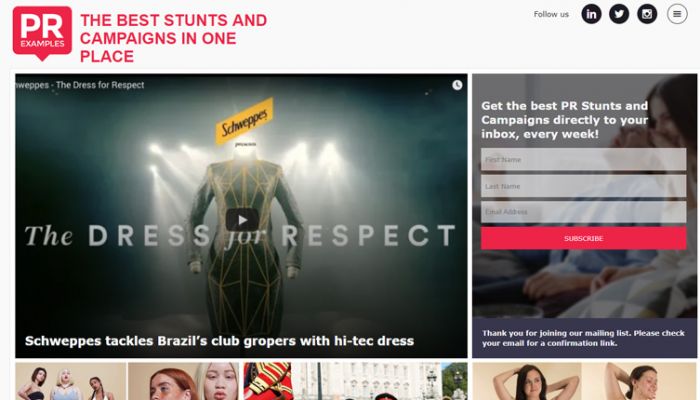Click the First Name field

583,159
